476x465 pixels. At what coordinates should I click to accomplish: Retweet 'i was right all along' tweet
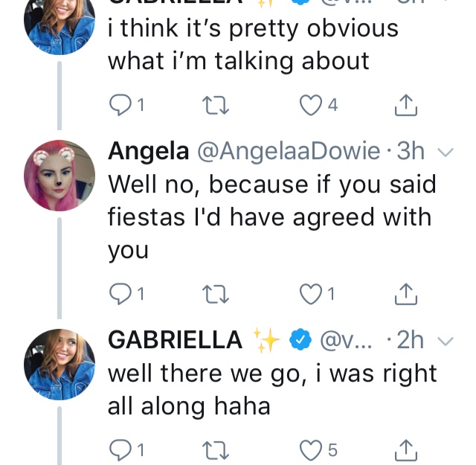click(x=216, y=450)
